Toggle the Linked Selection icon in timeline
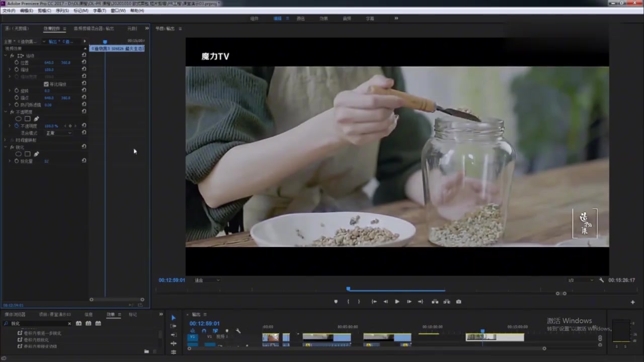This screenshot has width=644, height=362. pos(215,331)
